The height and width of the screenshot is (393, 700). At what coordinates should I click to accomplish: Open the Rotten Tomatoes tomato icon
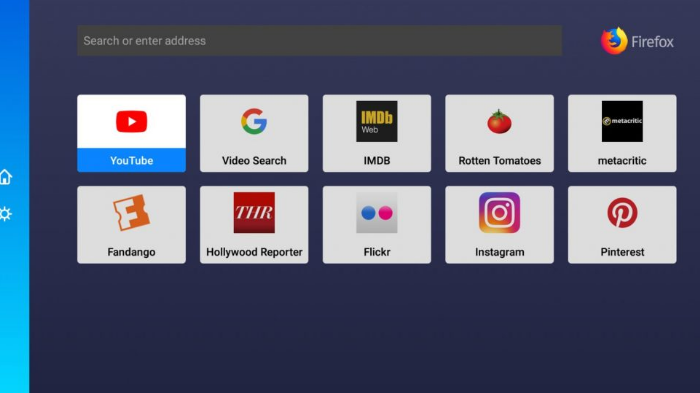pos(499,121)
